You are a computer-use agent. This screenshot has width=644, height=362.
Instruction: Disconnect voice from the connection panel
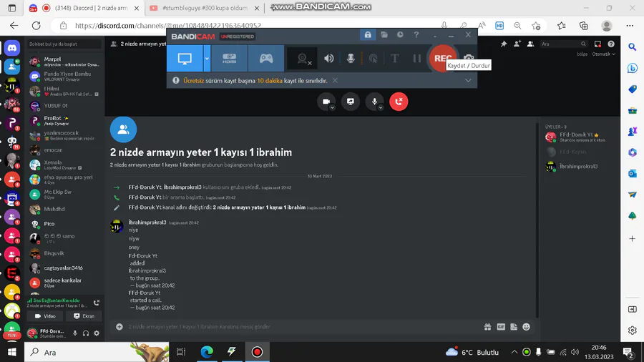click(97, 303)
